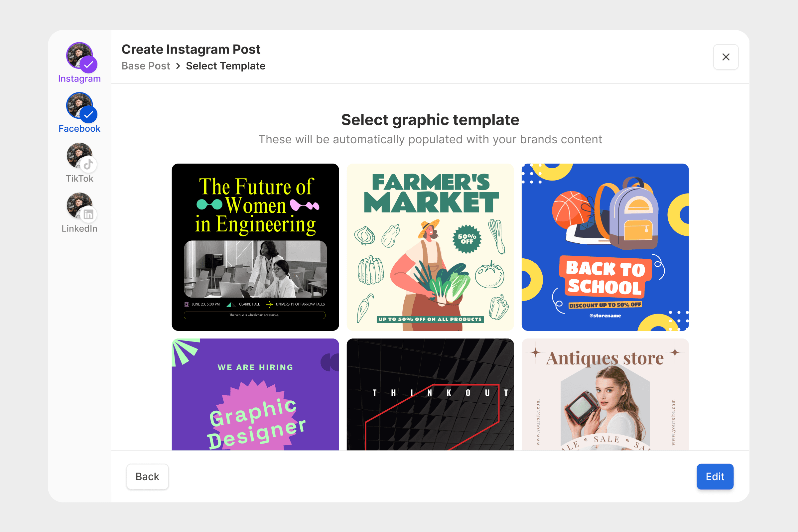This screenshot has width=798, height=532.
Task: Select the LinkedIn profile avatar
Action: 79,205
